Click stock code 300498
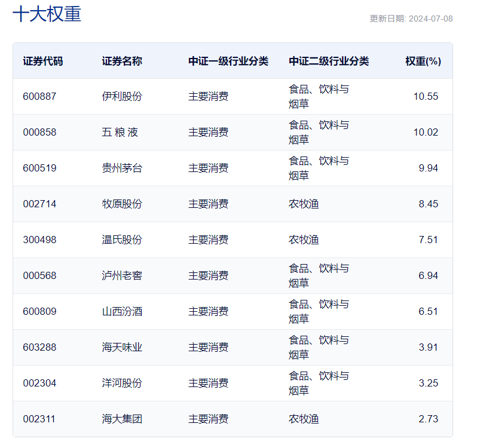The width and height of the screenshot is (483, 448). [39, 240]
